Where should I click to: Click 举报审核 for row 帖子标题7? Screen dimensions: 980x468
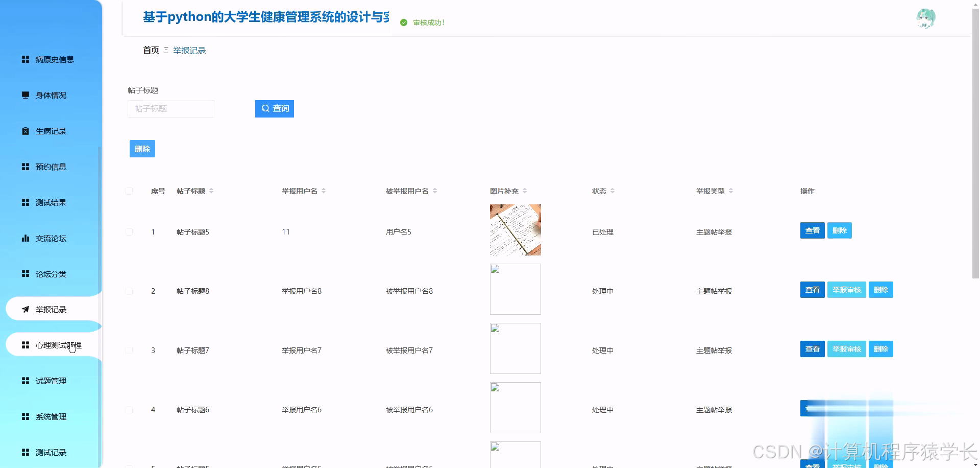847,349
